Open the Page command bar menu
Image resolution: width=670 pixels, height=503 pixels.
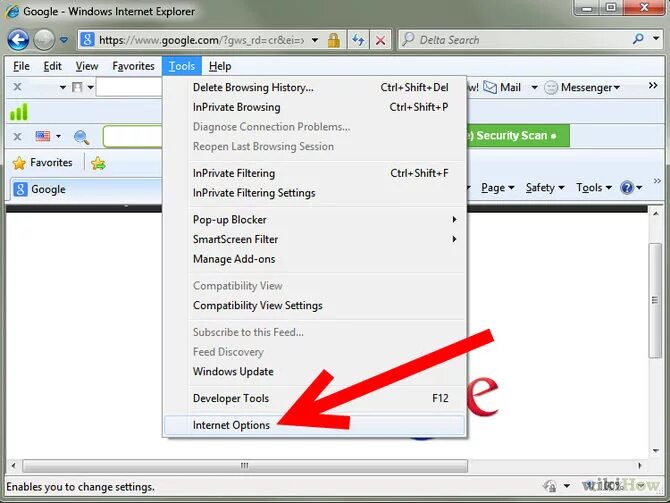coord(497,188)
